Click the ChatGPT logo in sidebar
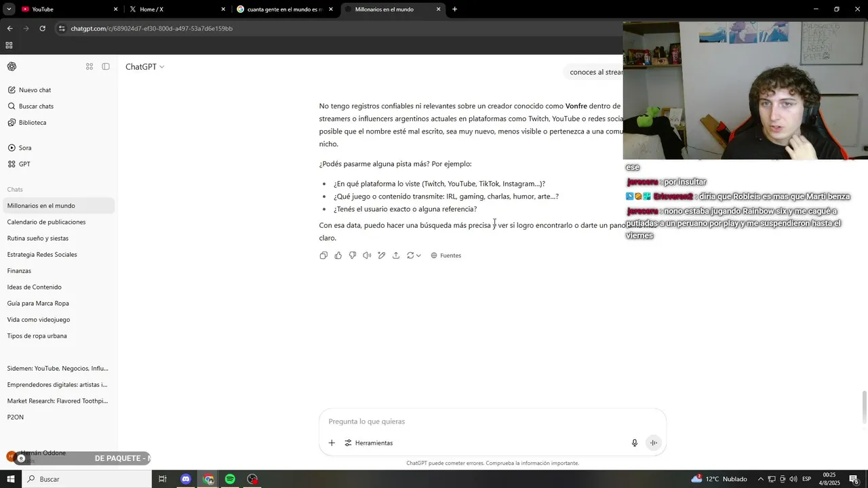Viewport: 868px width, 488px height. click(x=12, y=66)
